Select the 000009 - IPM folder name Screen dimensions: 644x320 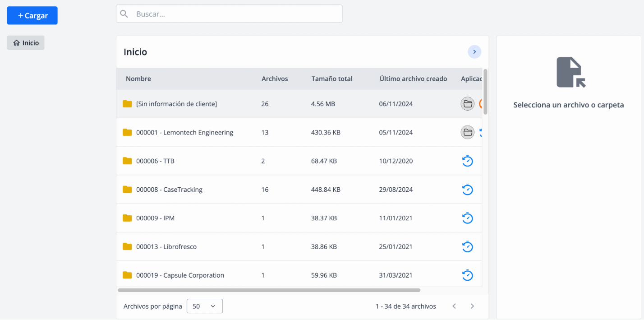[x=155, y=218]
